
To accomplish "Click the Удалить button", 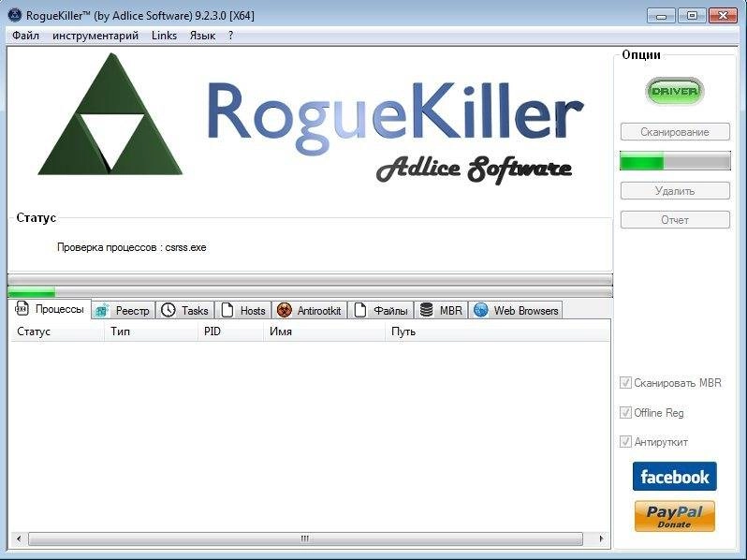I will click(675, 191).
